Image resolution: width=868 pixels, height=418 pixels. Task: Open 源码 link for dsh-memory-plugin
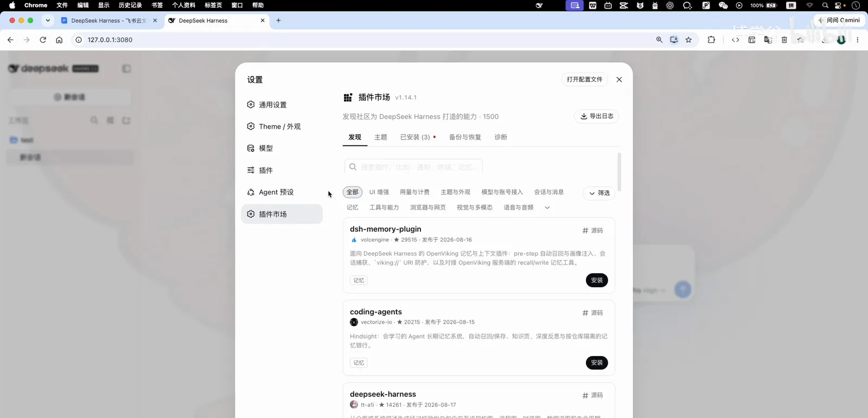point(592,231)
